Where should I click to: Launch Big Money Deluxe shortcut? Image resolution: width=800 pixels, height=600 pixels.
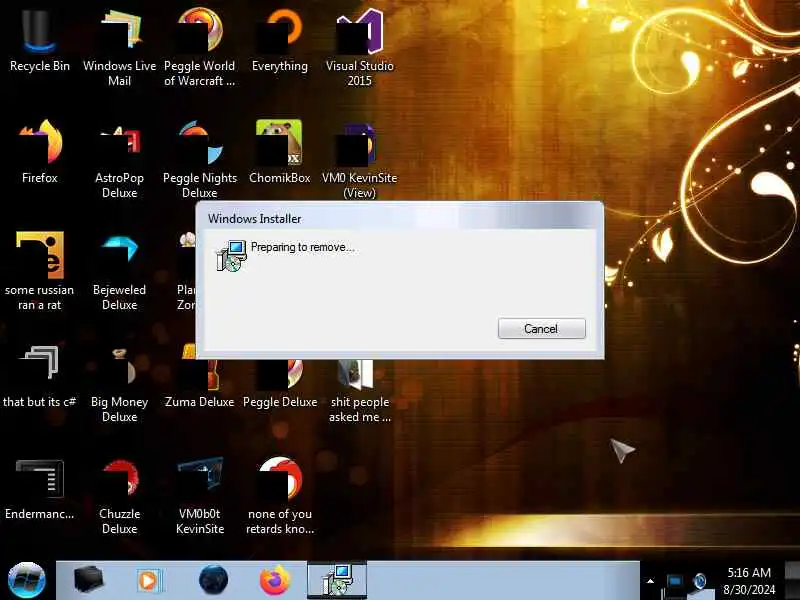click(x=119, y=384)
